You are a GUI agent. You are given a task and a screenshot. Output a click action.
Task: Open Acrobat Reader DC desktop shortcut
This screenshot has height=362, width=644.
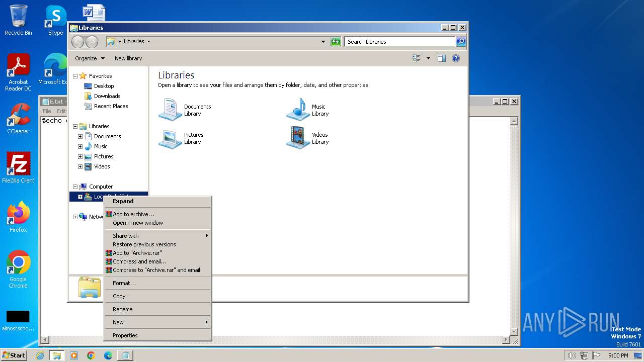[x=18, y=72]
